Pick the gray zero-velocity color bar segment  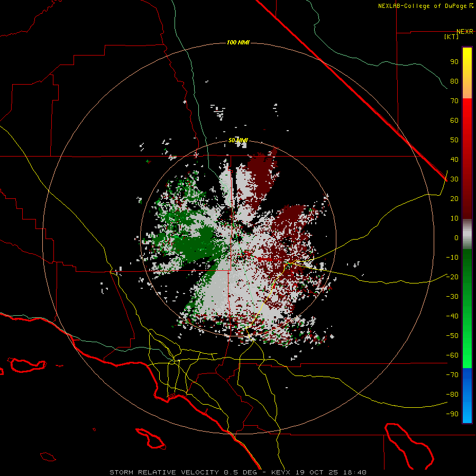click(467, 234)
